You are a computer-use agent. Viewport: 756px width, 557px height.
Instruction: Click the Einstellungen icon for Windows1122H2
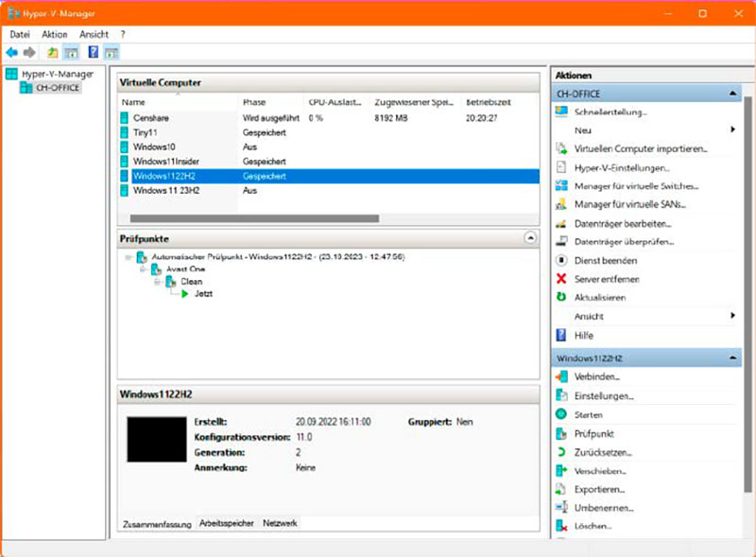561,395
